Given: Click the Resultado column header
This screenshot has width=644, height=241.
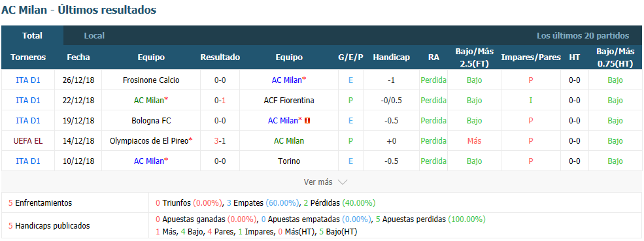Looking at the screenshot, I should coord(220,57).
